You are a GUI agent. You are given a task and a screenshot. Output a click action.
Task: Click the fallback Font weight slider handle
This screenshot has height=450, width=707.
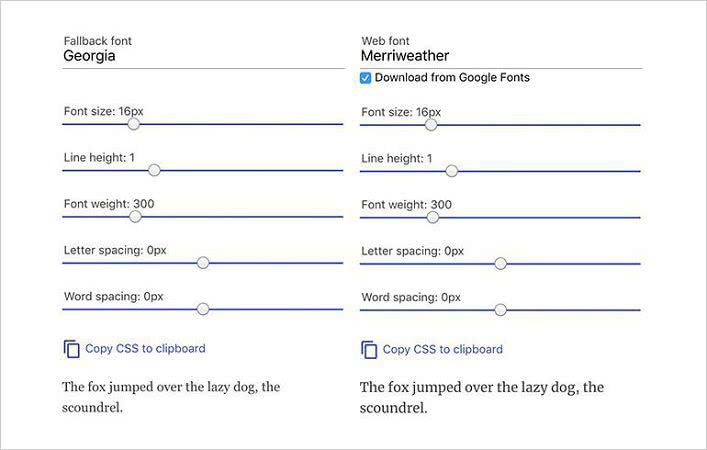pos(134,217)
